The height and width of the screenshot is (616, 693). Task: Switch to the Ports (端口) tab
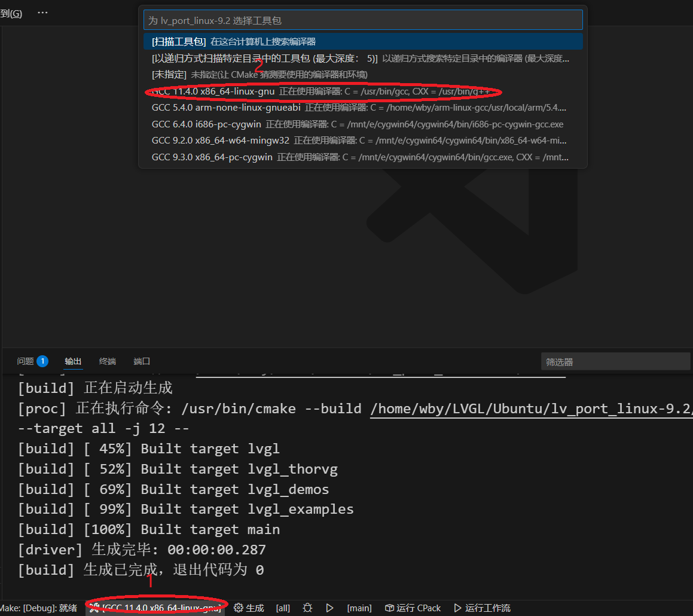tap(142, 361)
